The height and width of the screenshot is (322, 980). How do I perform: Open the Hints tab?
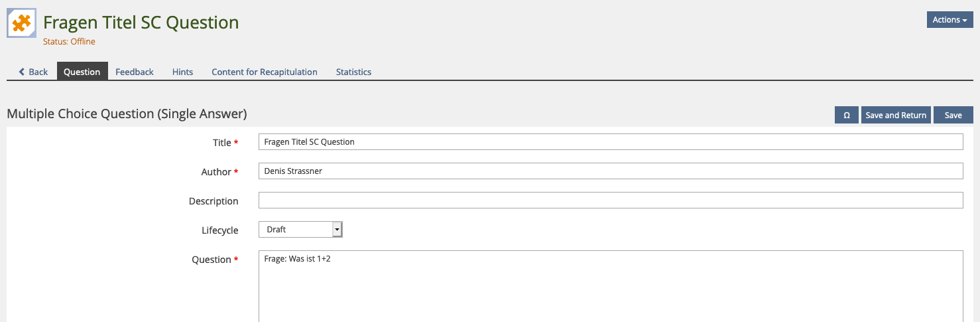point(182,72)
